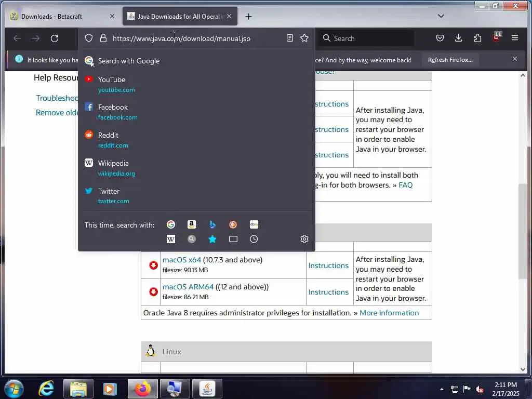Select the Reddit suggestion

click(x=196, y=140)
